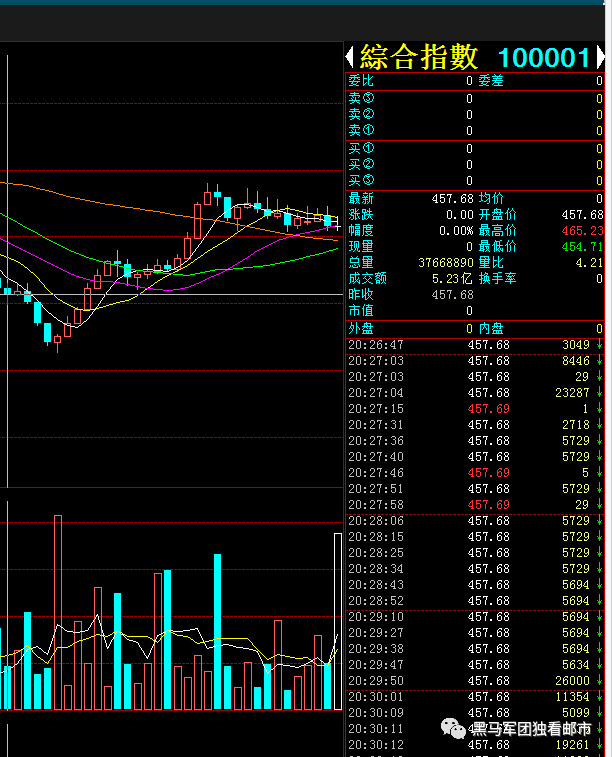Select the tick row at 20:26:47
Screen dimensions: 612x757
475,345
